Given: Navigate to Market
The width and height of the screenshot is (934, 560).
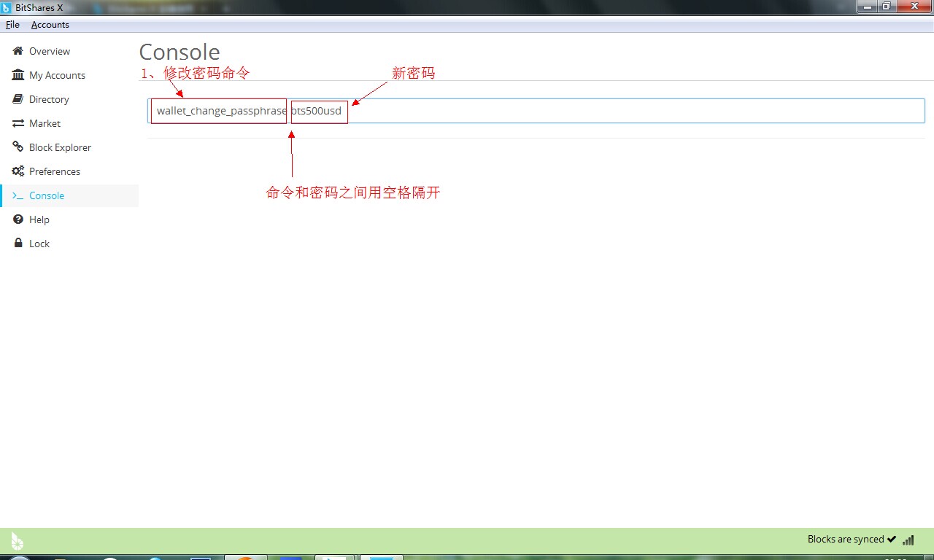Looking at the screenshot, I should (x=45, y=123).
